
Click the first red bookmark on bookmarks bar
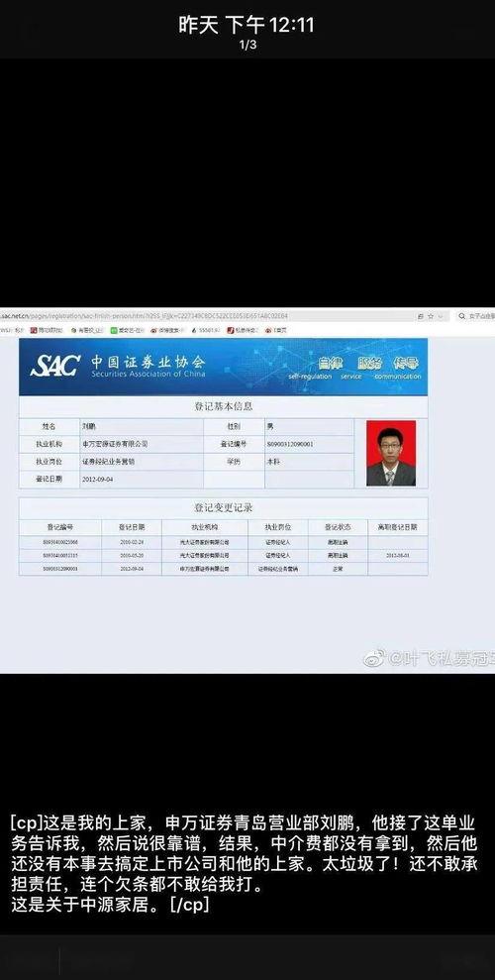pos(33,329)
